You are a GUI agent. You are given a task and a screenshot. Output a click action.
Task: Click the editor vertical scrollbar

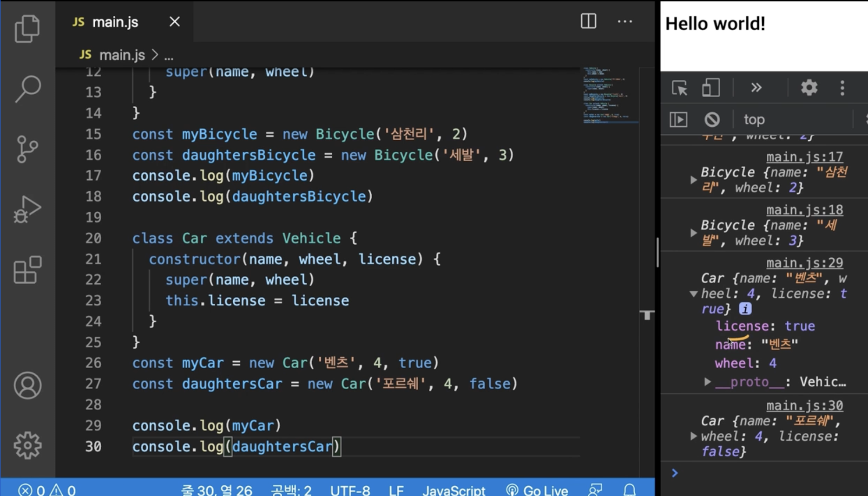(x=647, y=272)
